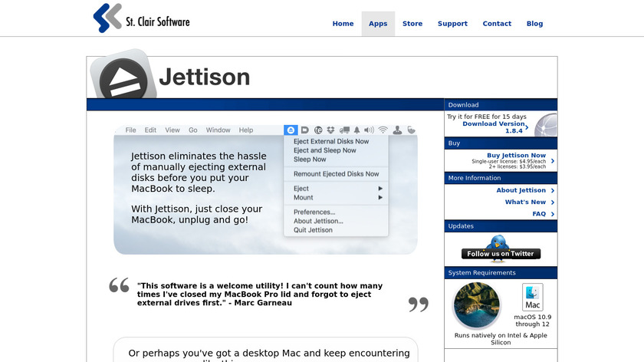
Task: Expand the Mount submenu arrow
Action: [380, 198]
